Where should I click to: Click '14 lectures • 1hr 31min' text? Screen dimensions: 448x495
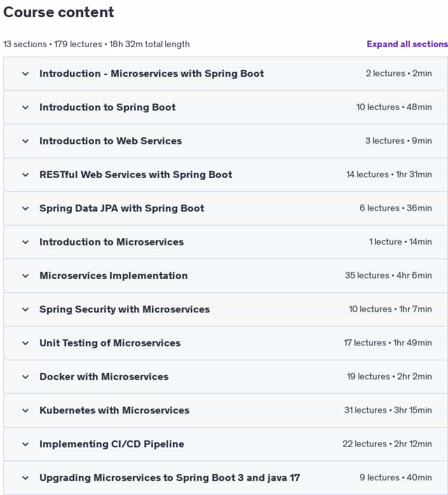coord(389,174)
